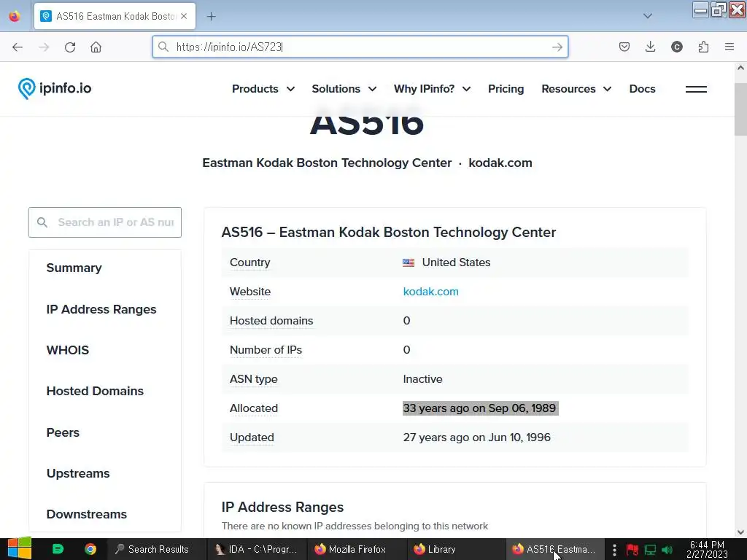The height and width of the screenshot is (560, 747).
Task: List all tabs dropdown arrow
Action: point(647,16)
